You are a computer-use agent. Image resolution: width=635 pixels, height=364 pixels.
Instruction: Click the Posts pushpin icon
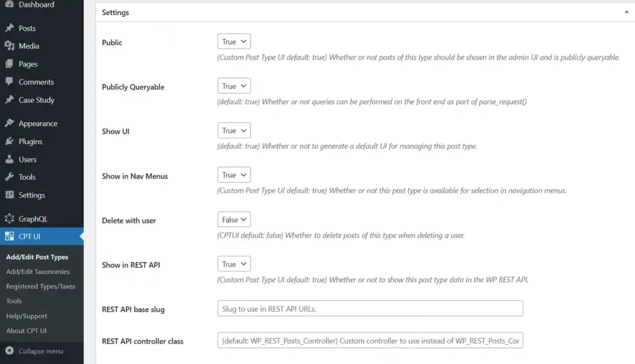[x=9, y=28]
